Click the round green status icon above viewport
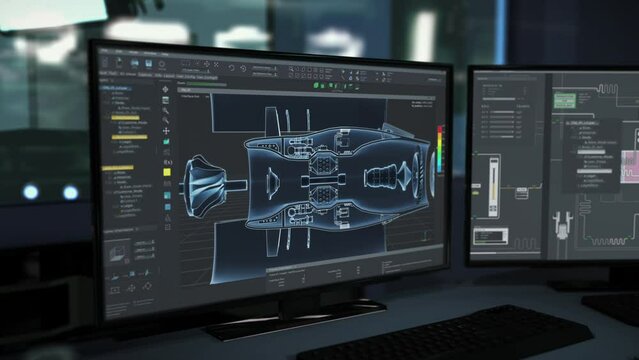The width and height of the screenshot is (639, 360). tap(316, 85)
